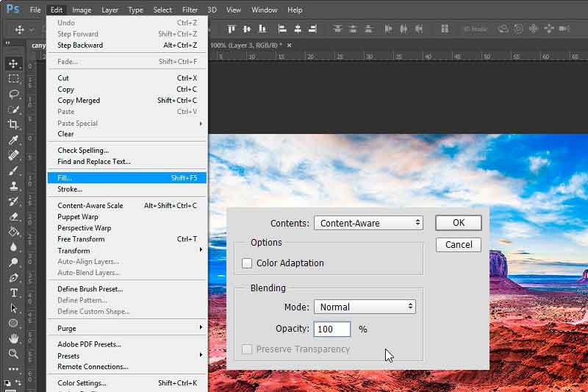Click into the Opacity value field
Screen dimensions: 588x392
(x=332, y=329)
